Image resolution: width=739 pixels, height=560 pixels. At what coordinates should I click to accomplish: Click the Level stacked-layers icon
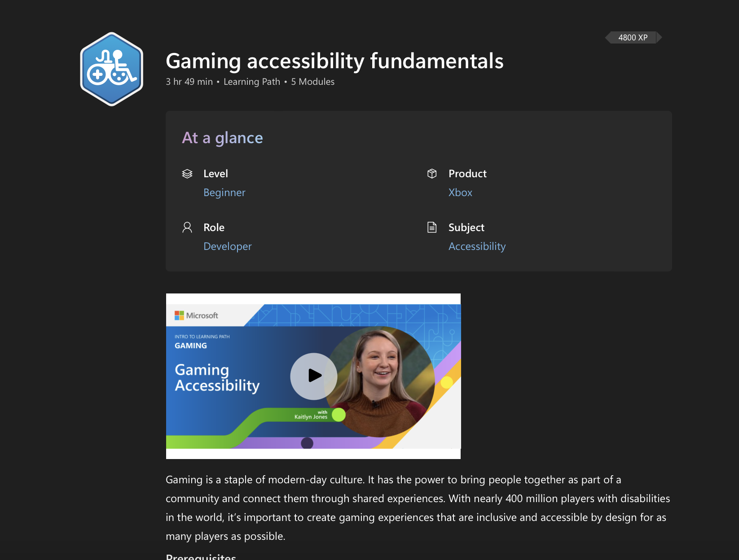(187, 174)
